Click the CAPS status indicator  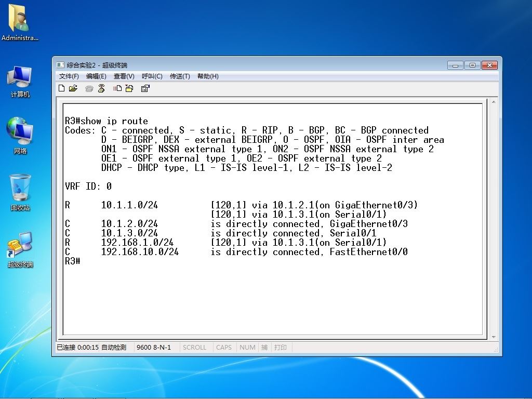(x=224, y=348)
